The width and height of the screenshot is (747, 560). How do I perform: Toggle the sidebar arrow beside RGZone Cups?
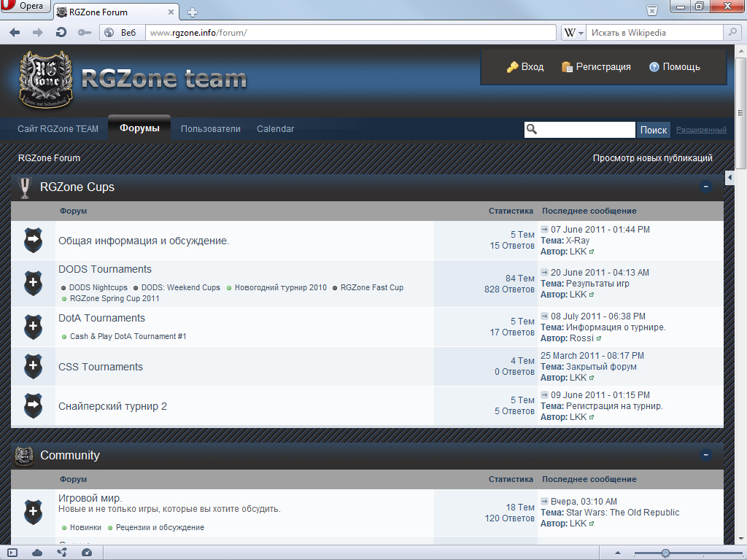(x=729, y=178)
